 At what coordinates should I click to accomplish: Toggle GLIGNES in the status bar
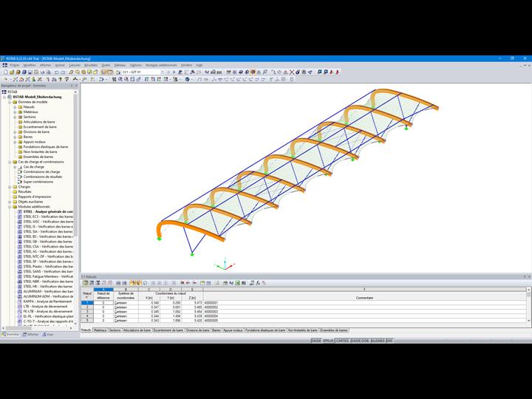pos(378,341)
